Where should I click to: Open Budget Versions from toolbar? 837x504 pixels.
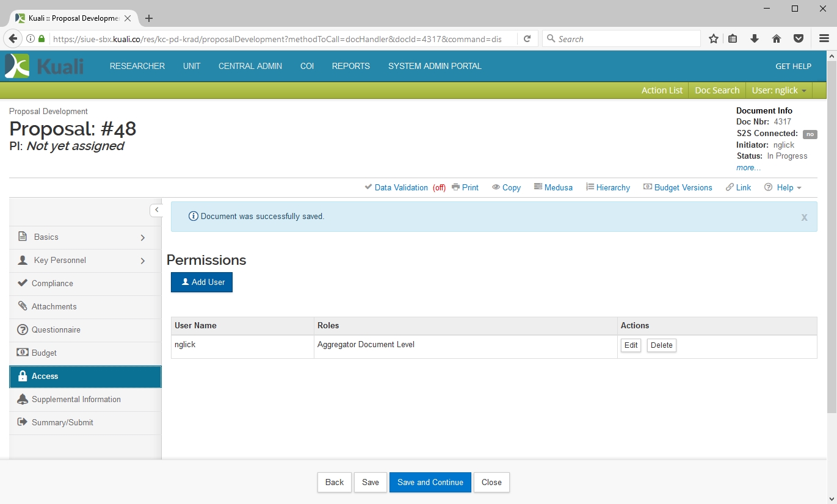point(678,187)
